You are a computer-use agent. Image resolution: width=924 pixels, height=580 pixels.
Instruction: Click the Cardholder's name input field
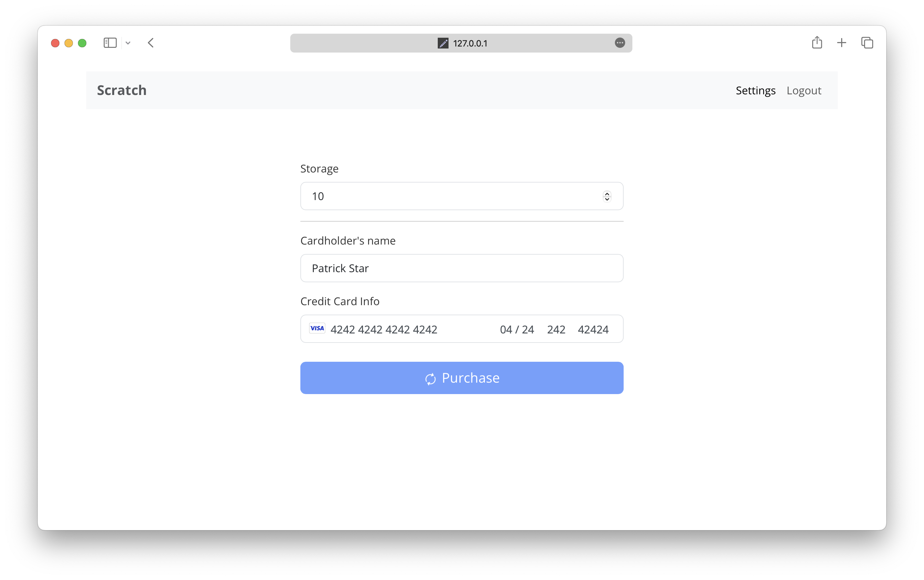462,268
